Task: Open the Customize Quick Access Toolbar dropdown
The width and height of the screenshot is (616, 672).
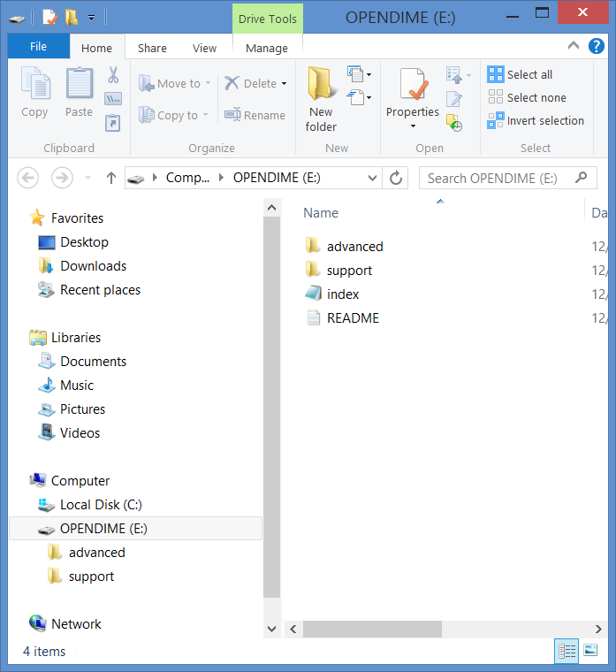Action: click(92, 18)
